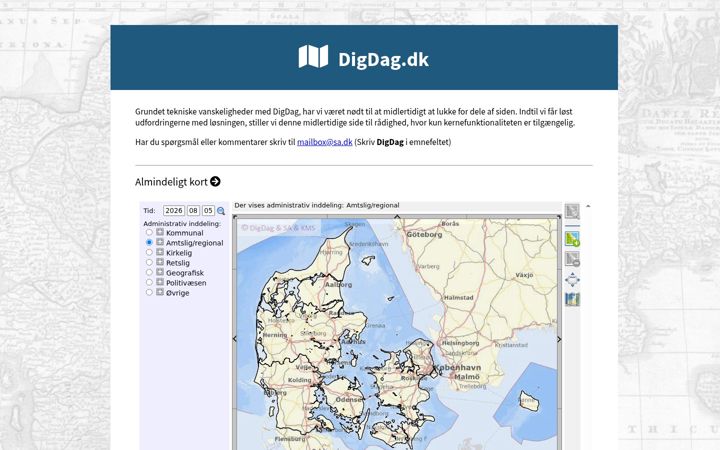
Task: Edit the year field showing 2026
Action: [174, 211]
